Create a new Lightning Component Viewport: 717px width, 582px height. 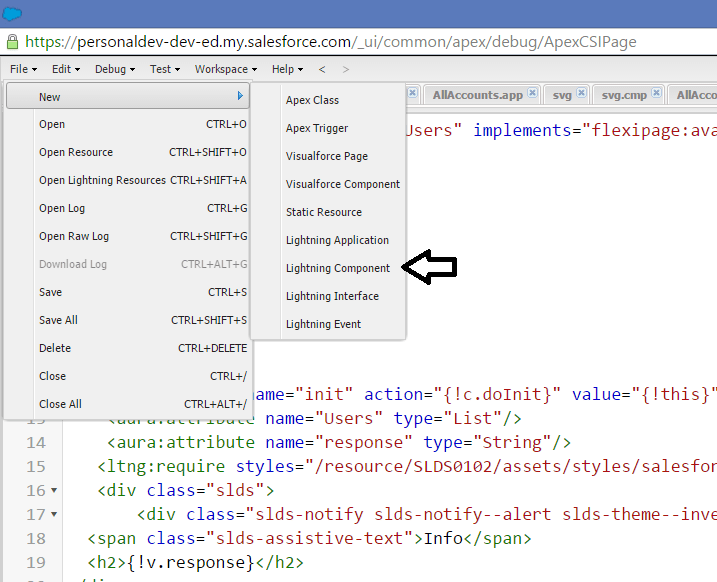click(x=328, y=268)
